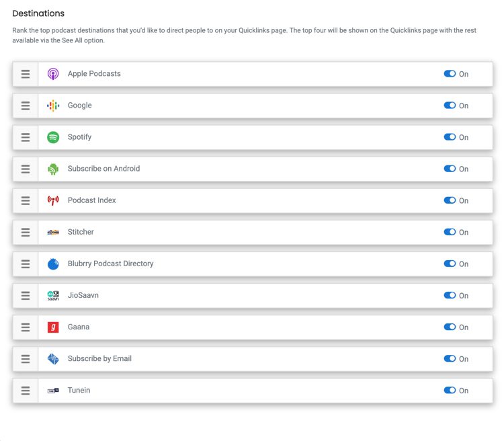Switch off the Gaana toggle

(x=450, y=327)
